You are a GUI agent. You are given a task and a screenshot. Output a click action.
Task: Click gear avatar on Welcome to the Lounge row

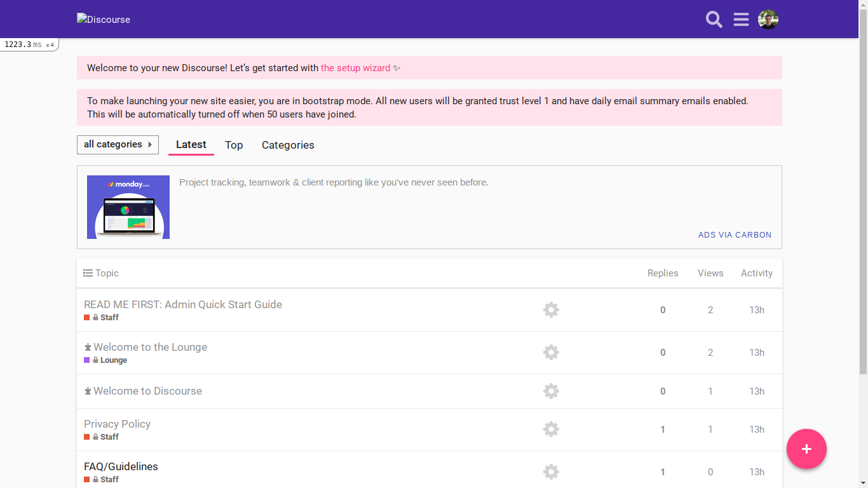click(551, 353)
